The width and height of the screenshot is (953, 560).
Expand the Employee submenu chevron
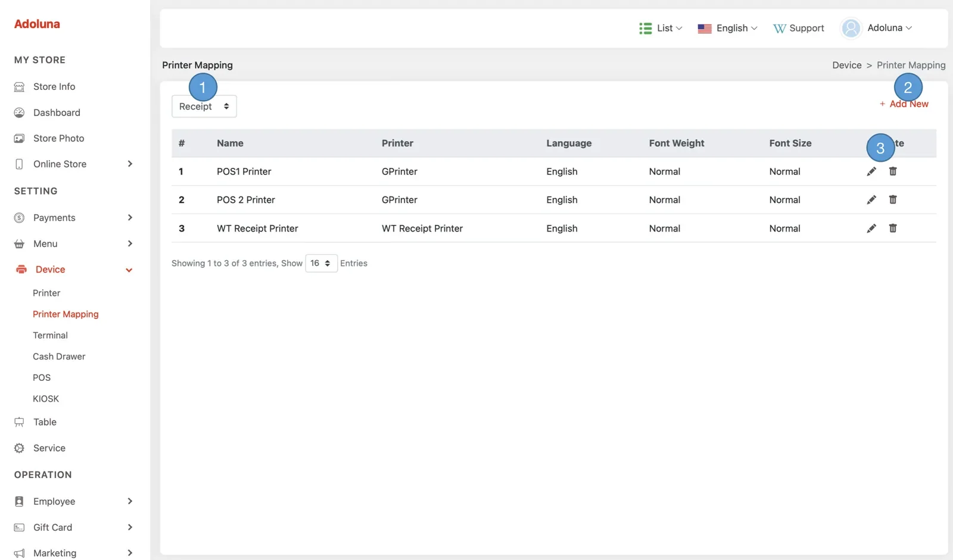point(130,501)
